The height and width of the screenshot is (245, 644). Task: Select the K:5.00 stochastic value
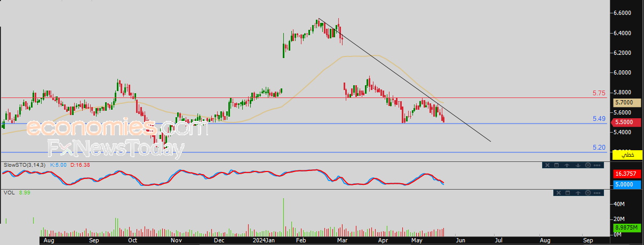pos(58,165)
